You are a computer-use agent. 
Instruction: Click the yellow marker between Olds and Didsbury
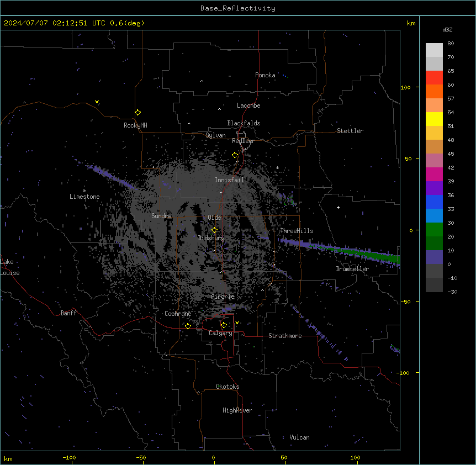click(x=215, y=230)
